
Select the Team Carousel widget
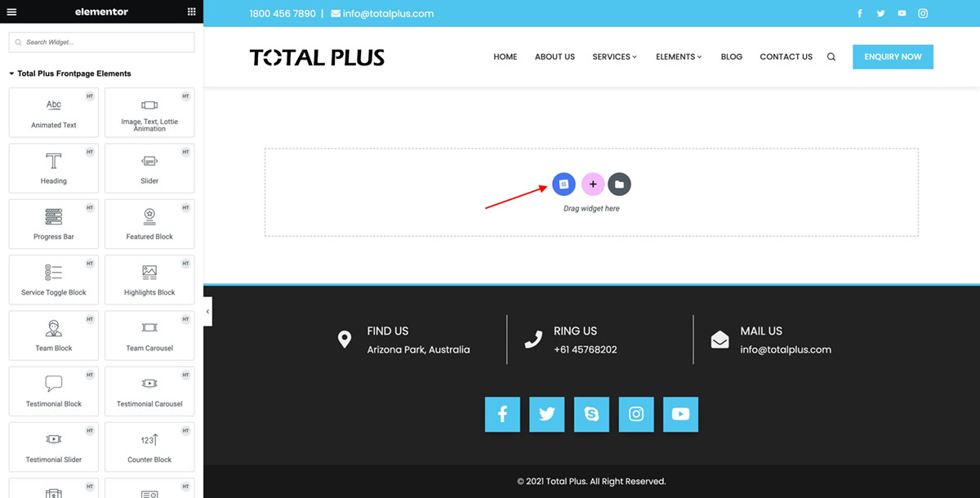point(149,336)
